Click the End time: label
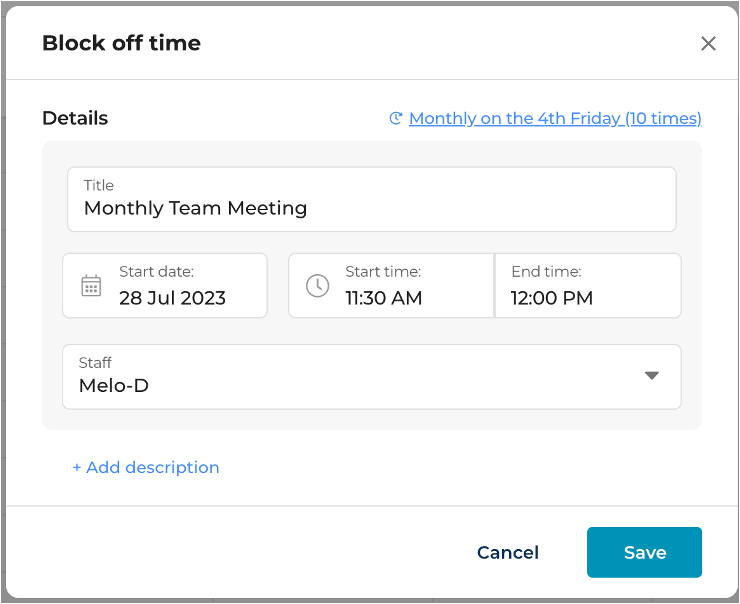This screenshot has width=740, height=604. pyautogui.click(x=546, y=272)
